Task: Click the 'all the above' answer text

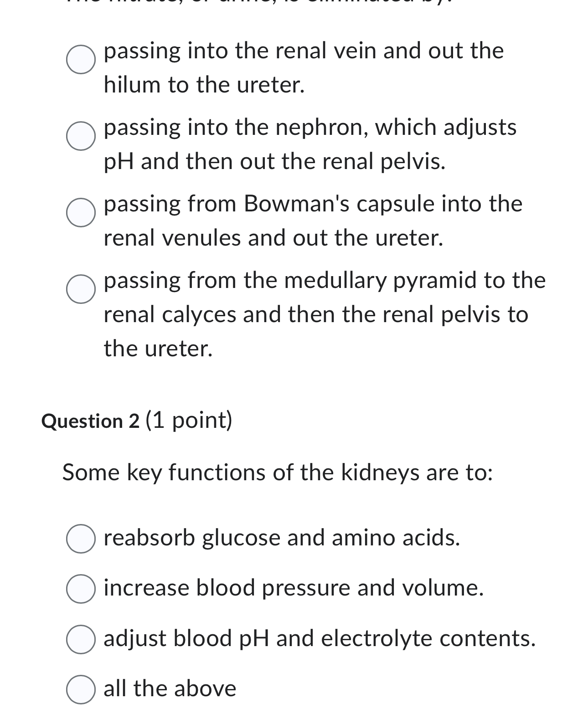Action: coord(171,688)
